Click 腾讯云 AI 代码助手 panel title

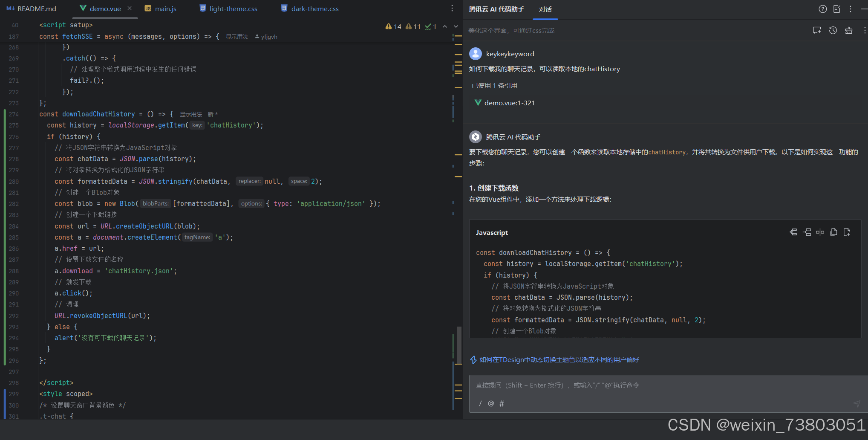pyautogui.click(x=496, y=9)
